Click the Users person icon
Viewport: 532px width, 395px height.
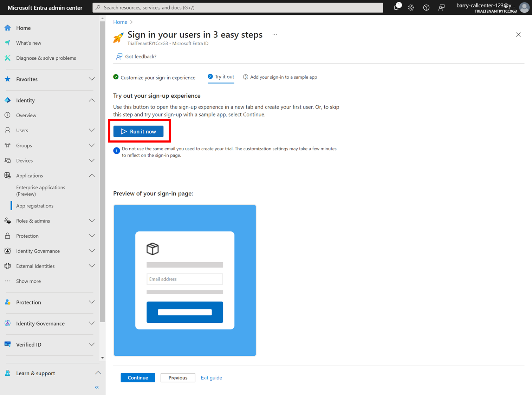7,130
